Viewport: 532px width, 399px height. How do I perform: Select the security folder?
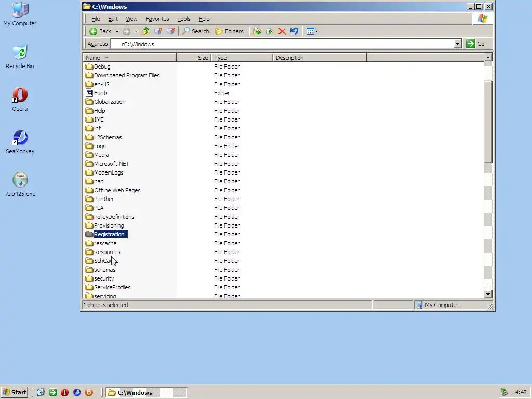pyautogui.click(x=100, y=278)
